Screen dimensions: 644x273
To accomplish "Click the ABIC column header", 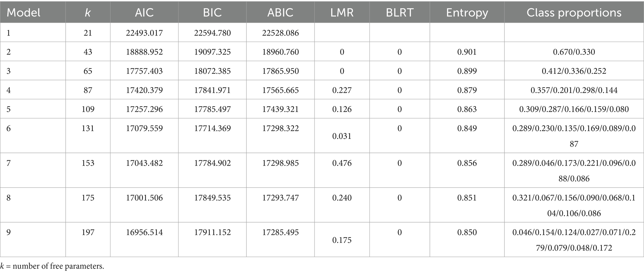I will click(280, 13).
